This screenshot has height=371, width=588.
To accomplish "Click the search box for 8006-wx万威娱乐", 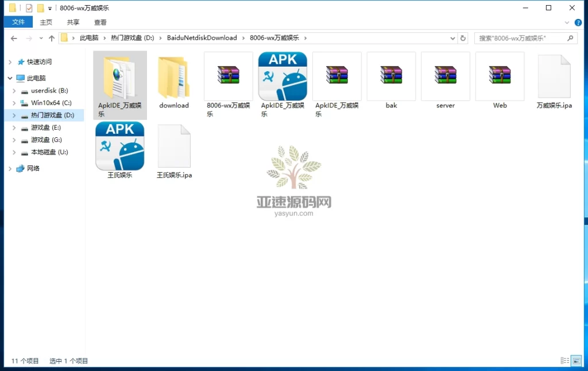I will (x=520, y=38).
